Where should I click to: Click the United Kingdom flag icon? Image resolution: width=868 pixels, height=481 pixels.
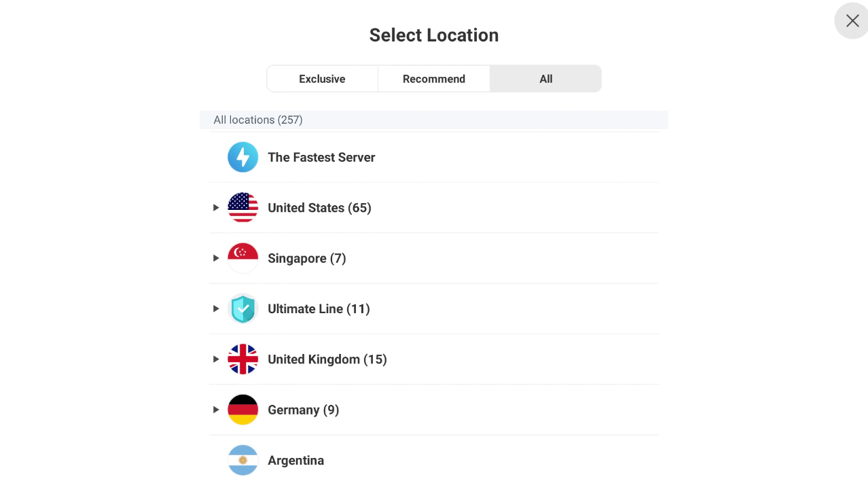pyautogui.click(x=242, y=359)
